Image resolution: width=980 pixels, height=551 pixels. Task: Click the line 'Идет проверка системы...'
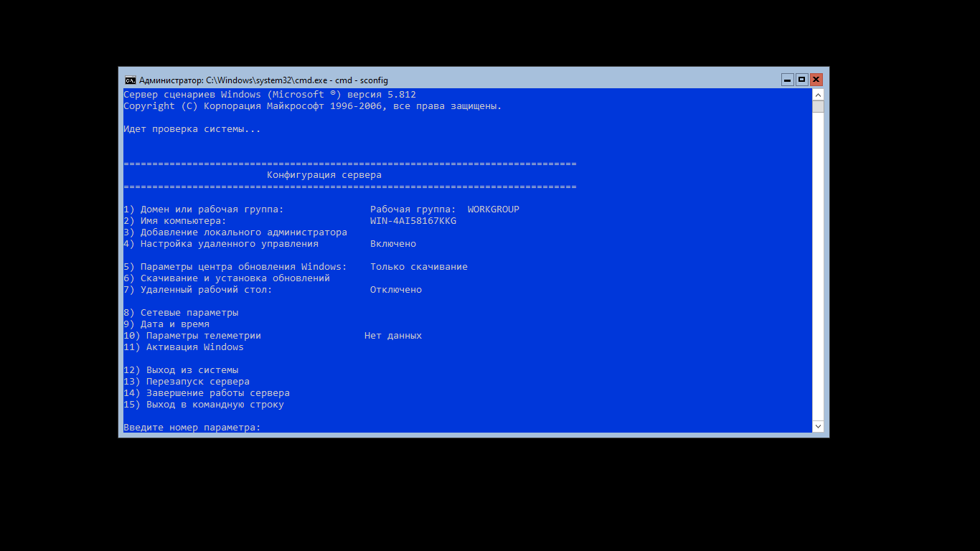tap(192, 129)
